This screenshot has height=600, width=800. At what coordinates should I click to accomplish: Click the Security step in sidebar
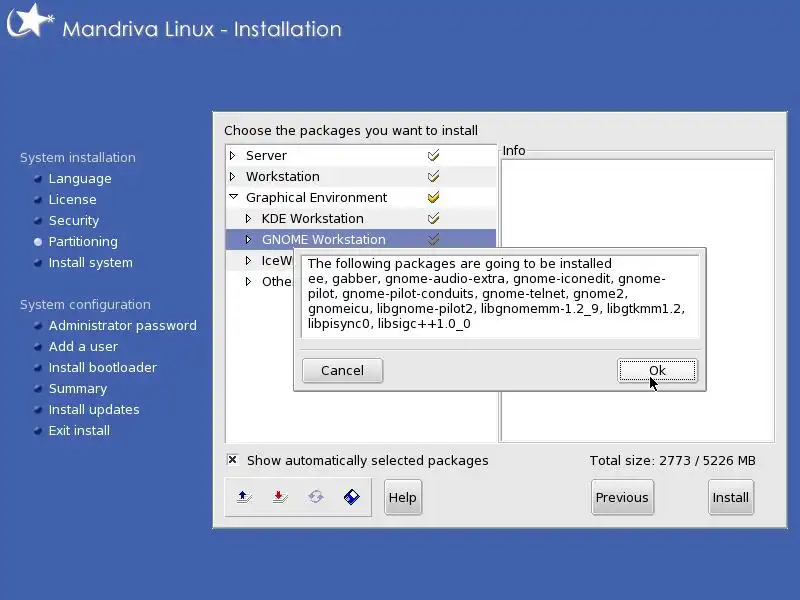pyautogui.click(x=73, y=220)
